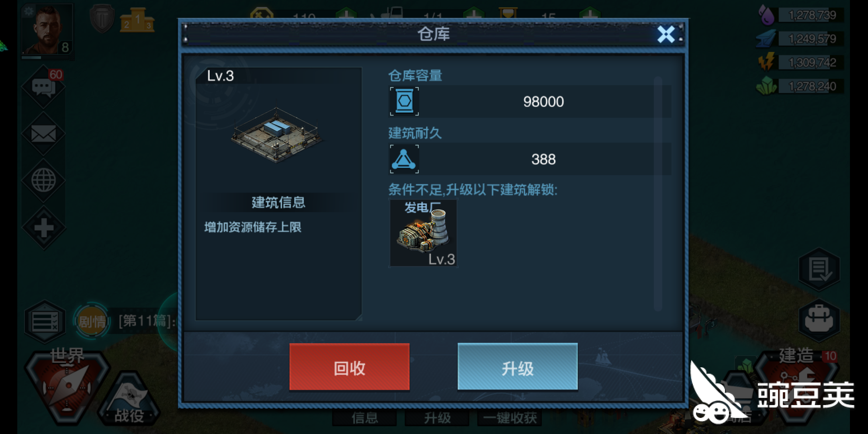Click the building durability triangle icon
Screen dimensions: 868x434
pyautogui.click(x=404, y=159)
